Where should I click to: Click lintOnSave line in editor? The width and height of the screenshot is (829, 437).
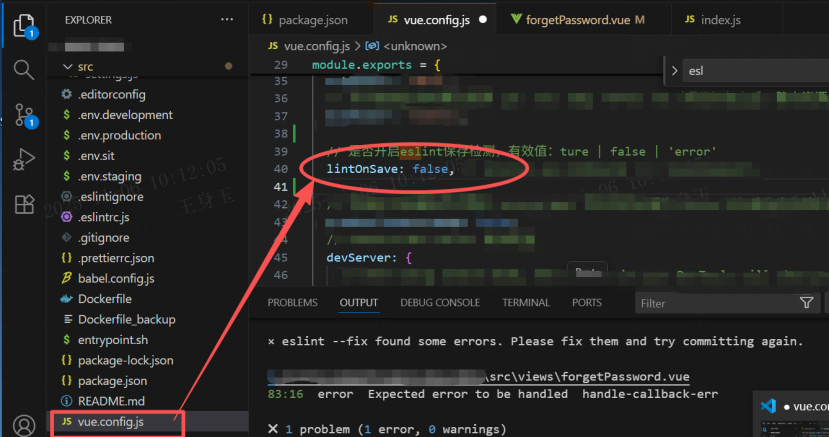(x=390, y=169)
